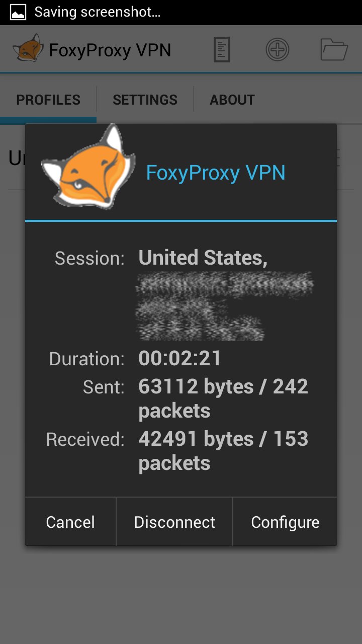Open the log viewer document icon
Screen dimensions: 362x644
click(222, 50)
